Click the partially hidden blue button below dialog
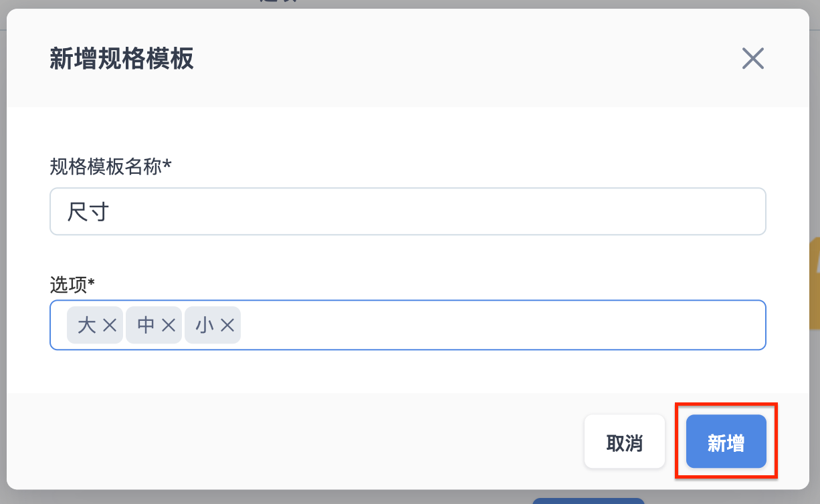This screenshot has height=504, width=820. (x=589, y=501)
